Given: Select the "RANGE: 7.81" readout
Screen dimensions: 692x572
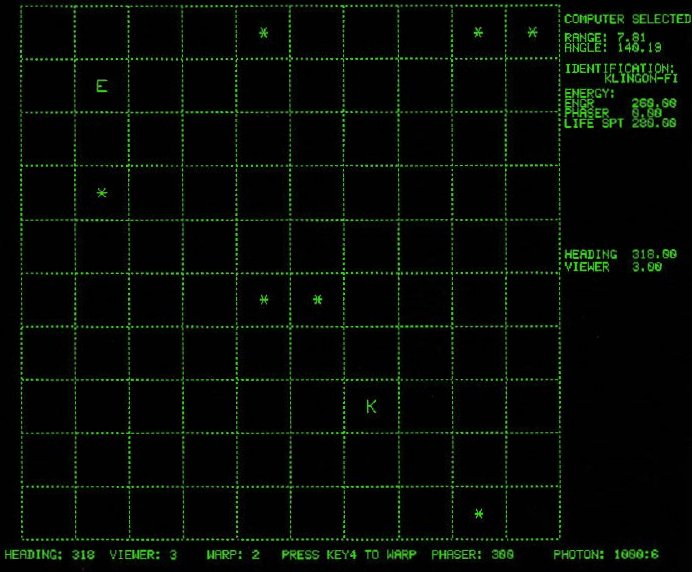Looking at the screenshot, I should [605, 38].
